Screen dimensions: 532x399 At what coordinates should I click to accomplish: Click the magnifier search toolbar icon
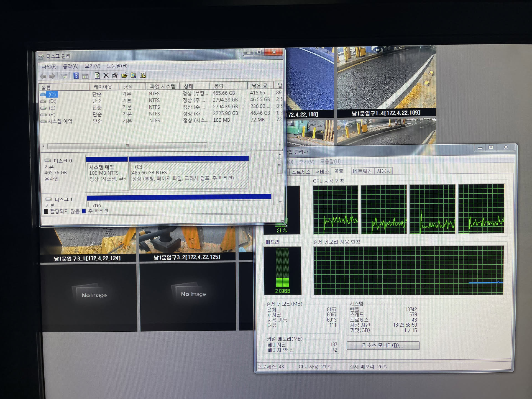(x=134, y=75)
